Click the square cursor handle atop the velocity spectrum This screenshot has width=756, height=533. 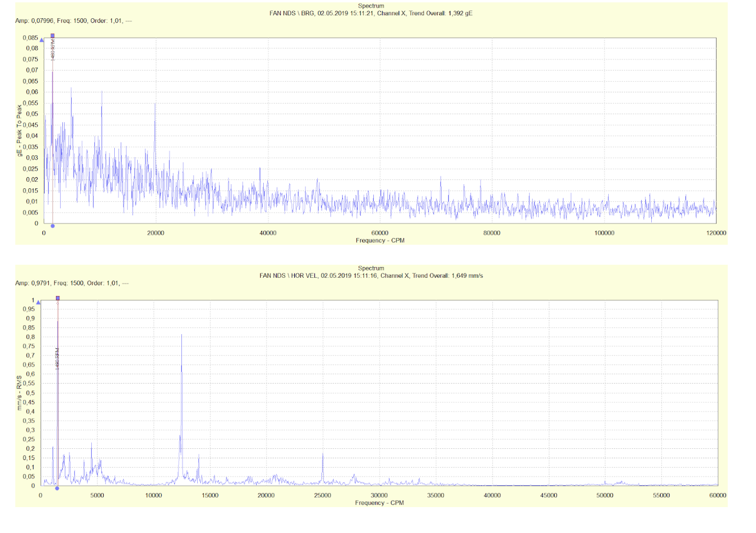(58, 298)
